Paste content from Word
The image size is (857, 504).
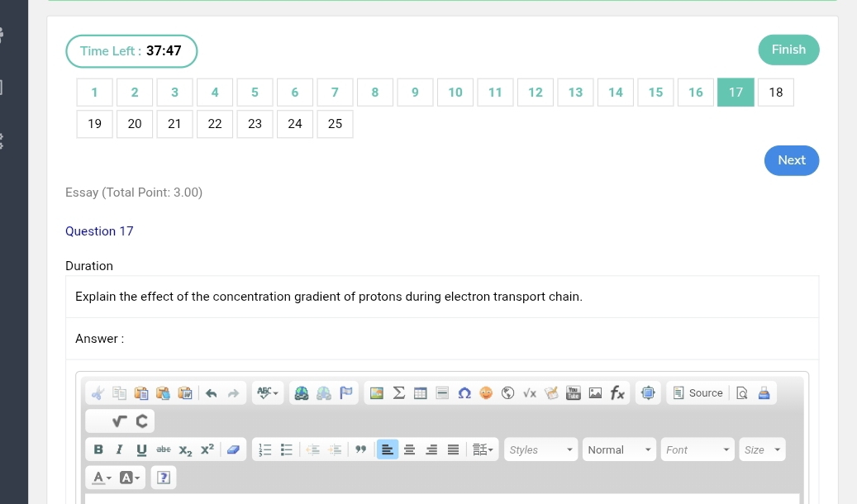point(185,392)
